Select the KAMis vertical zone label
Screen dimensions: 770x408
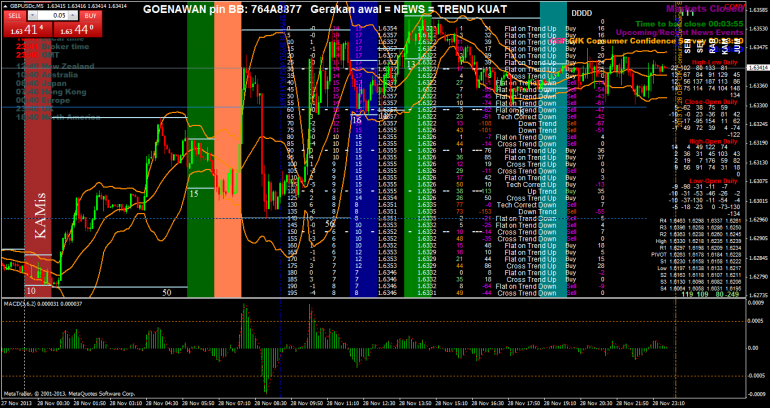pos(41,214)
